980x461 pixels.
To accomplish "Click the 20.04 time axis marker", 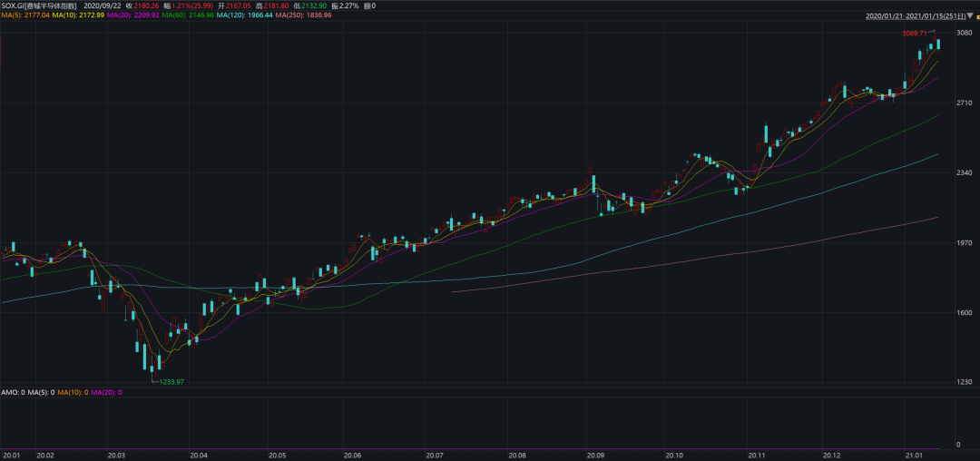I will (198, 456).
